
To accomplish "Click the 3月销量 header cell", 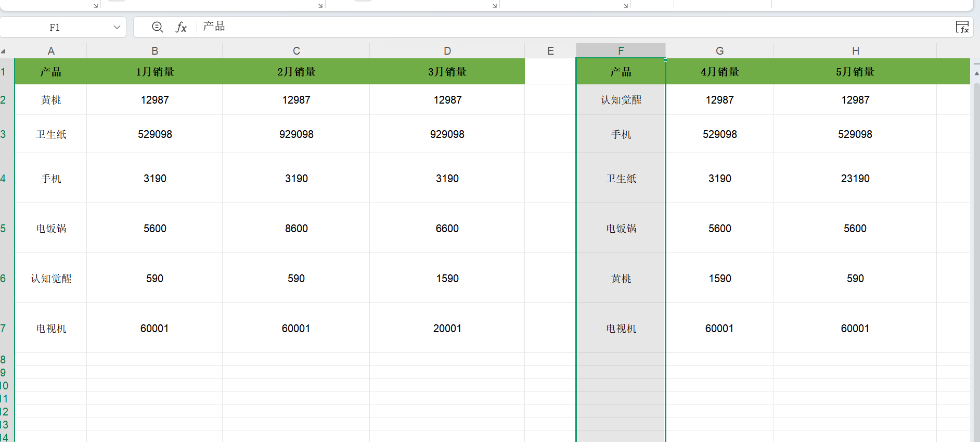I will click(447, 71).
